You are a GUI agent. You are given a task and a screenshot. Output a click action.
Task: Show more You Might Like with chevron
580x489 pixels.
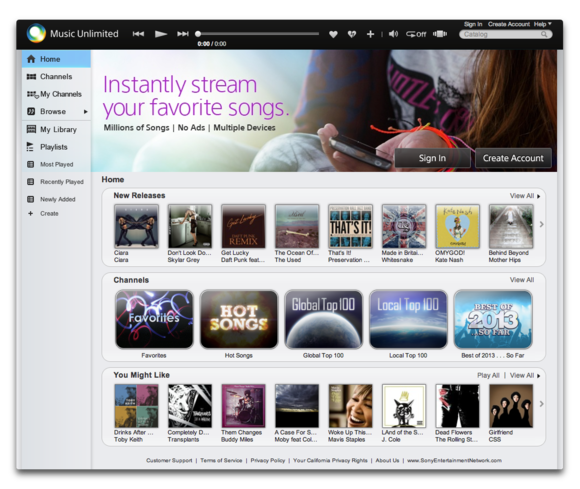(x=542, y=404)
